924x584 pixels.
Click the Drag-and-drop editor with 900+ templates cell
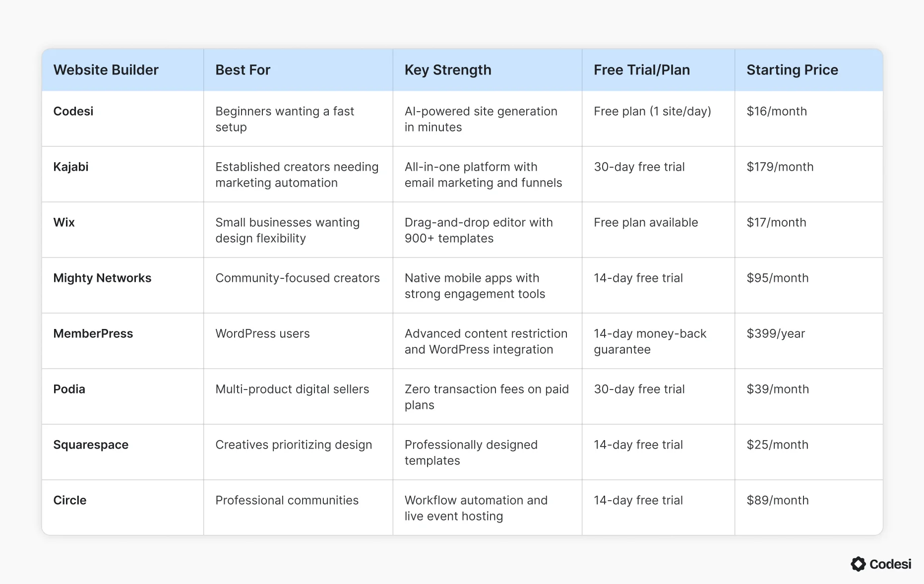click(479, 230)
